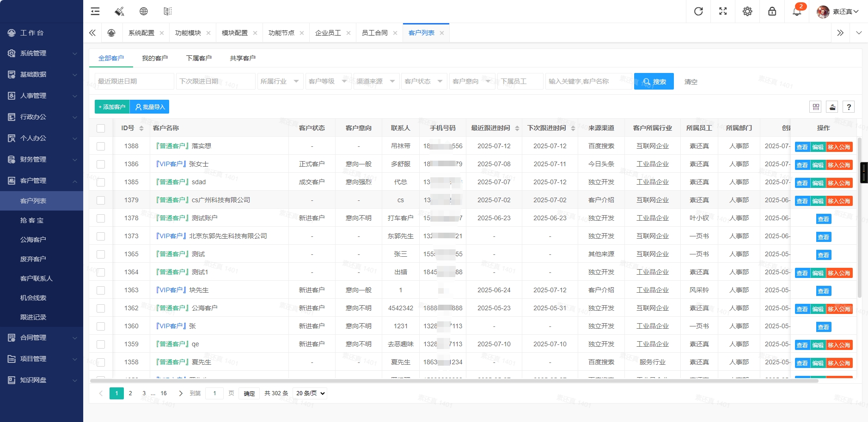Image resolution: width=868 pixels, height=422 pixels.
Task: Open the settings gear icon
Action: [x=747, y=11]
